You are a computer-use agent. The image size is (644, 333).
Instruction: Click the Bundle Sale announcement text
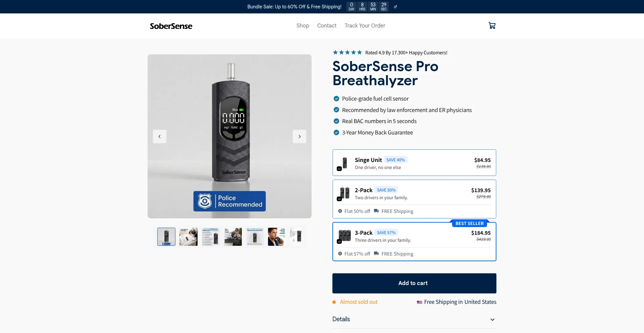294,7
